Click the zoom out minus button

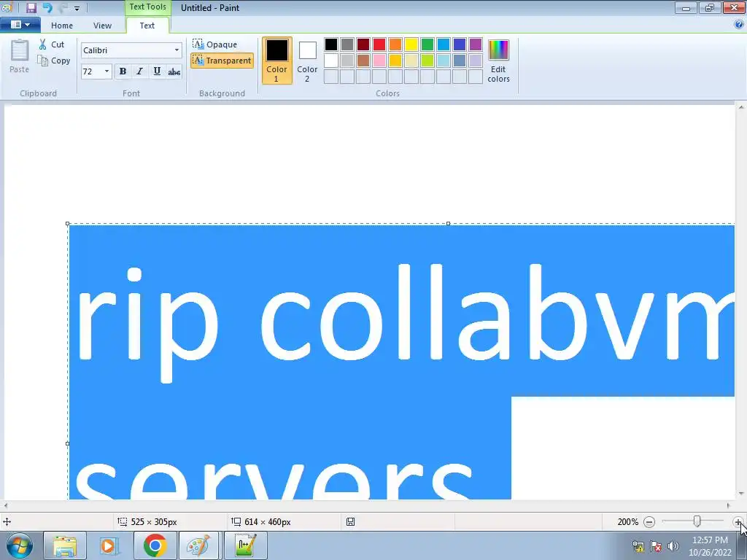tap(649, 522)
